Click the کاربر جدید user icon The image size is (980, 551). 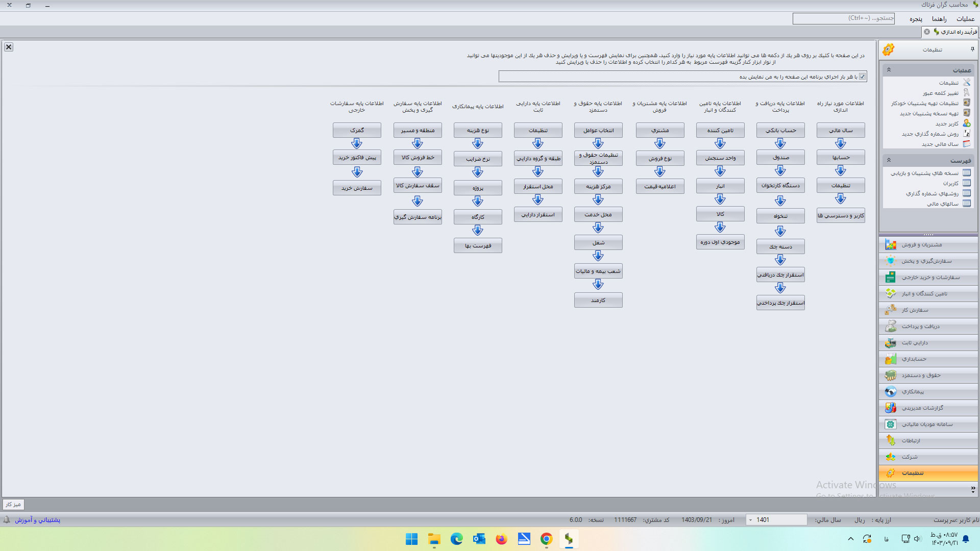(x=966, y=123)
